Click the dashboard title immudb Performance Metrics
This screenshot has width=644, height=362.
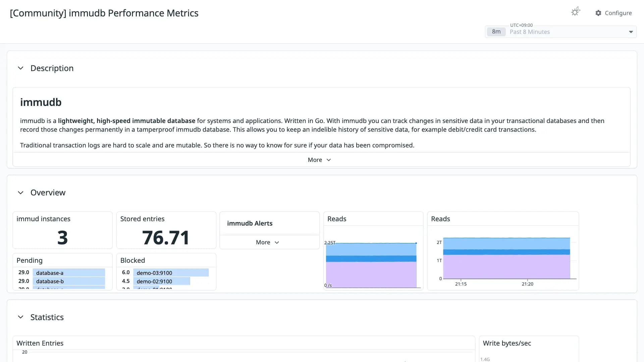104,13
